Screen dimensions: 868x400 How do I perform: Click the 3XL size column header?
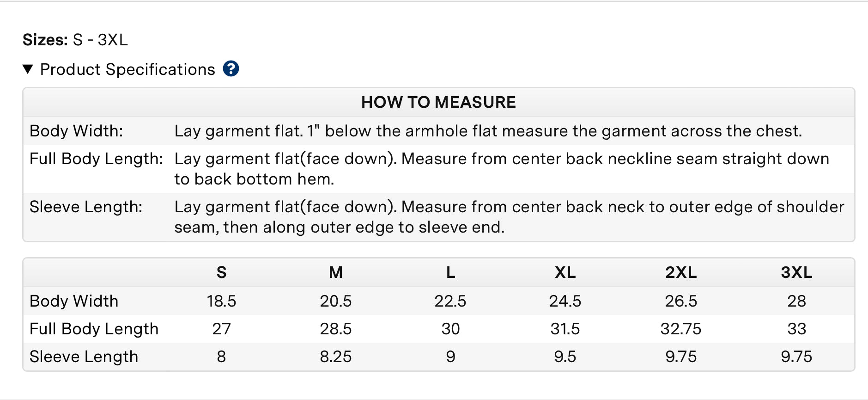[x=796, y=272]
